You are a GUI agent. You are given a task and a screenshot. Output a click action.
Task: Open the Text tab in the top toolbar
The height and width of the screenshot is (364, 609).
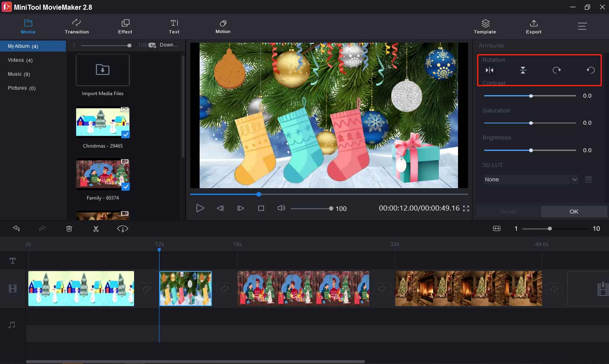point(174,26)
